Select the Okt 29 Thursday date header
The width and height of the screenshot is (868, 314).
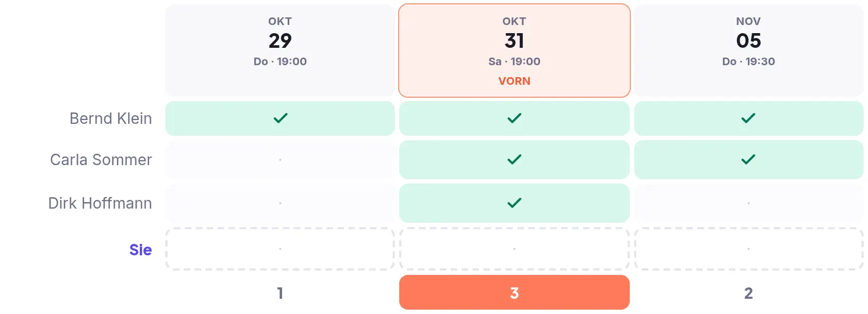(280, 51)
